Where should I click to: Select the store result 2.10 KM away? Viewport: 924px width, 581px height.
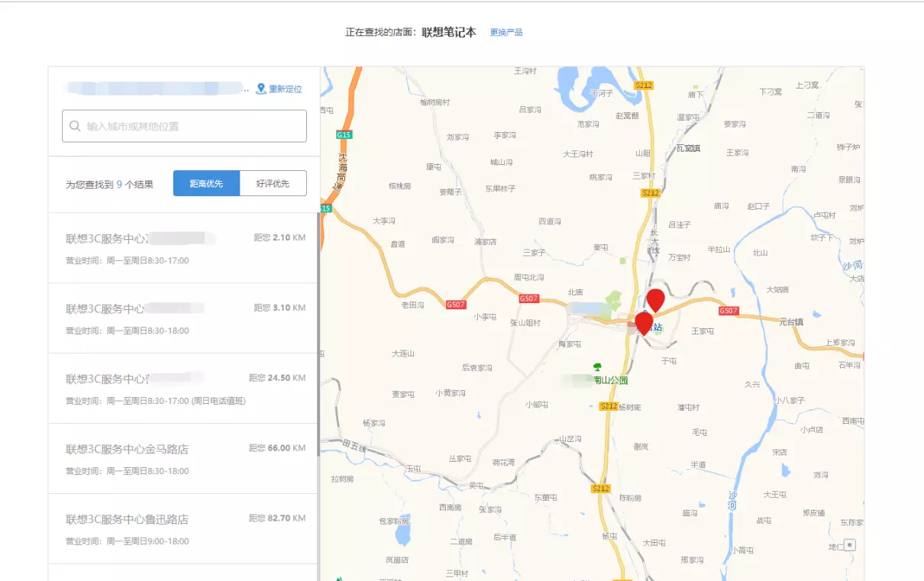click(183, 248)
